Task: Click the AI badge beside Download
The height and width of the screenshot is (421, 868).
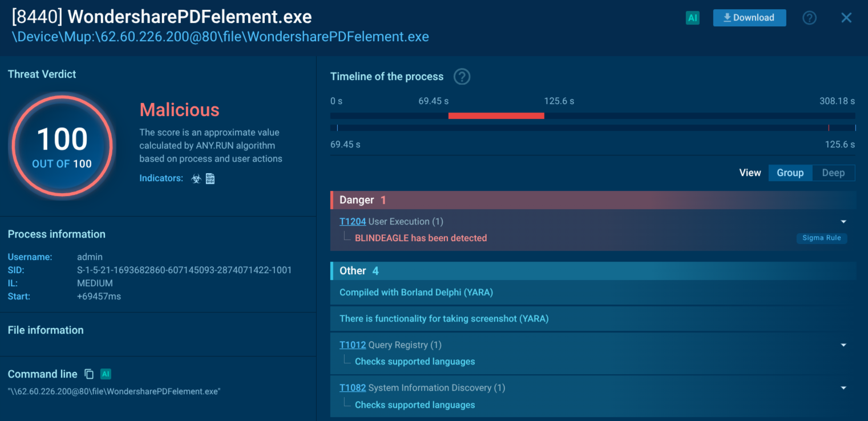Action: (692, 18)
